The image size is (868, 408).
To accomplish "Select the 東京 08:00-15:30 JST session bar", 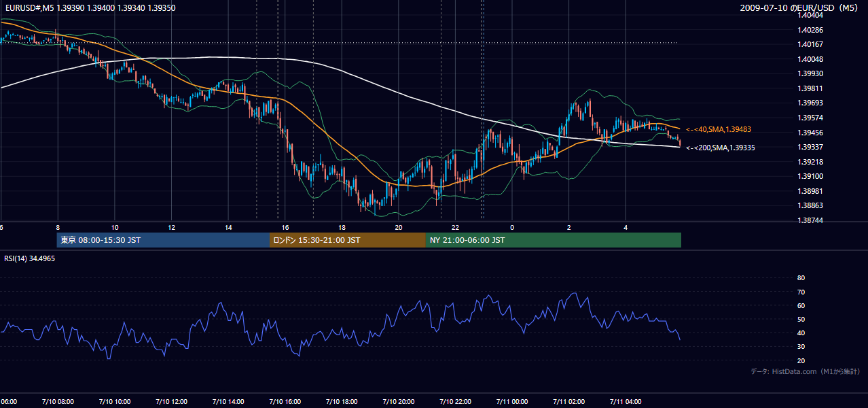I will 163,240.
